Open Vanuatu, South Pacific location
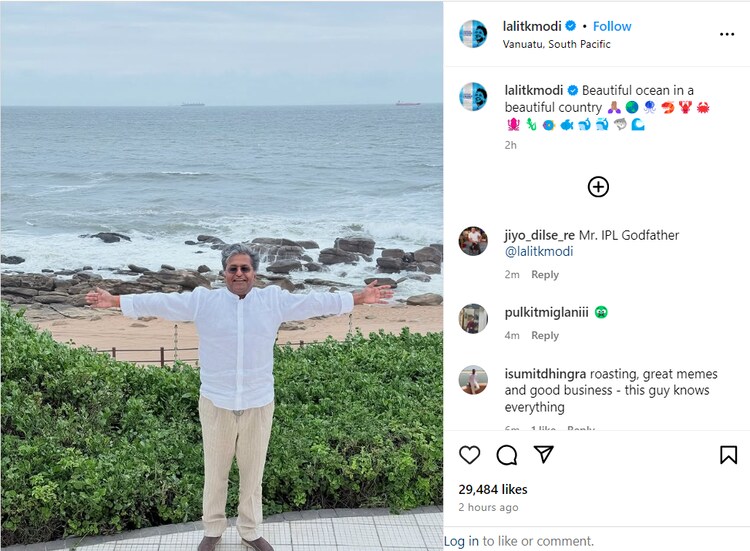This screenshot has height=551, width=750. (557, 44)
